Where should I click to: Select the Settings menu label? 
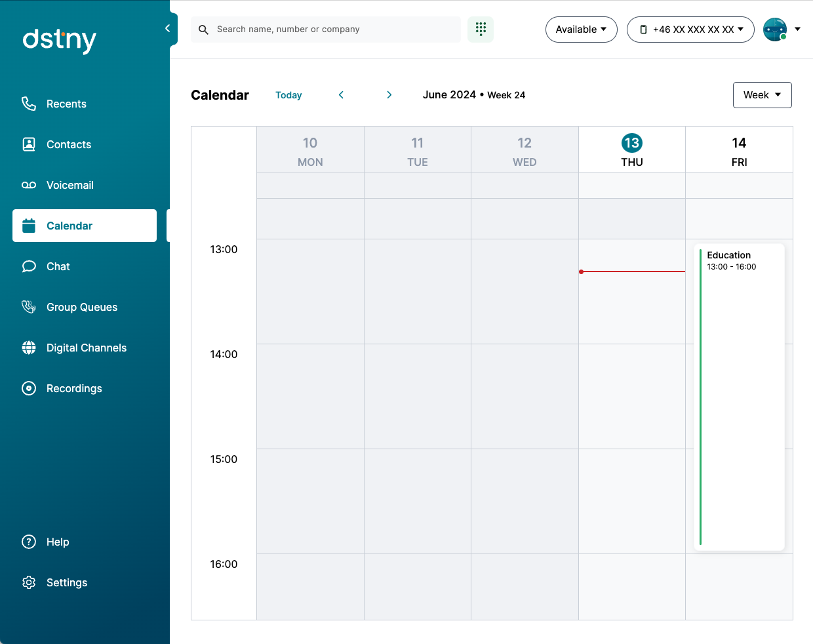(67, 582)
